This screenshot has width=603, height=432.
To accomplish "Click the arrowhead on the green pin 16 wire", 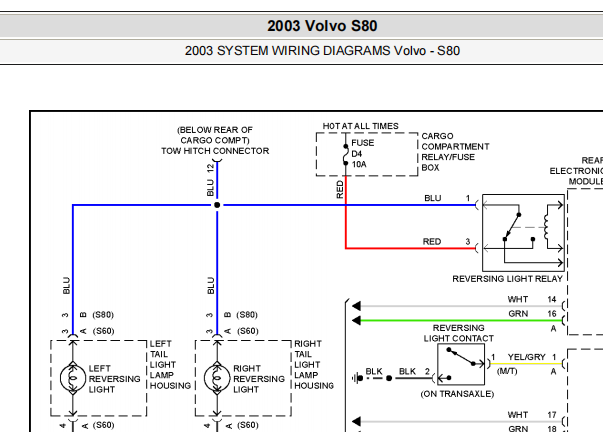I will pyautogui.click(x=356, y=320).
